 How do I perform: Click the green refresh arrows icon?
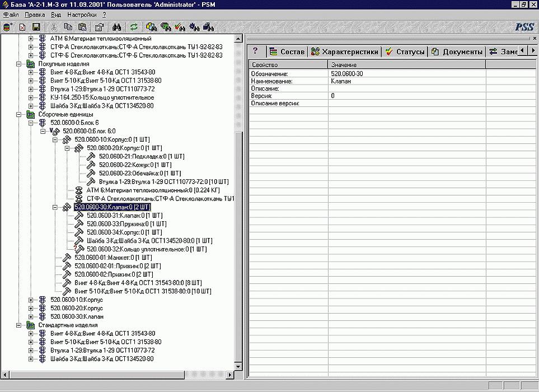[x=134, y=27]
